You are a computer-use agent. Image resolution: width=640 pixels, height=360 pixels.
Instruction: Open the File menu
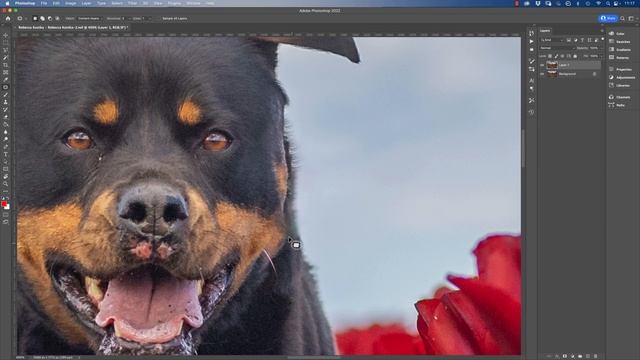tap(44, 3)
